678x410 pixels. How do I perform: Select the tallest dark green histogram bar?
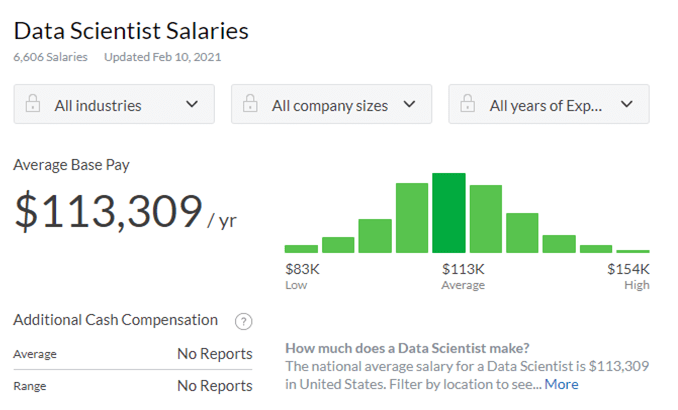pyautogui.click(x=449, y=213)
